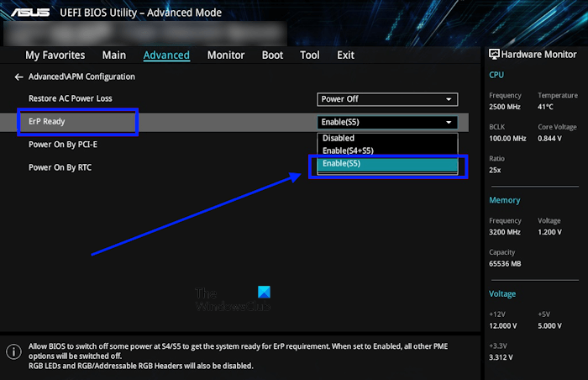Open Restore AC Power Loss dropdown
Screen dimensions: 588x380
(387, 99)
